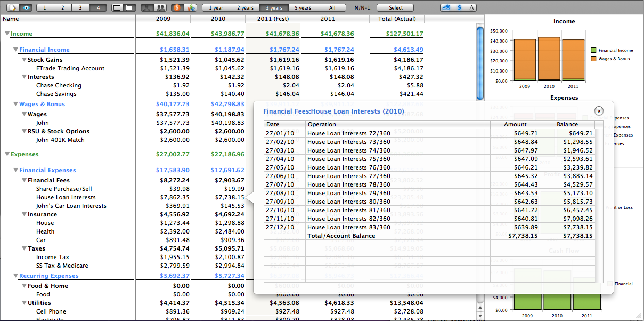Collapse the Interests category

[x=25, y=77]
